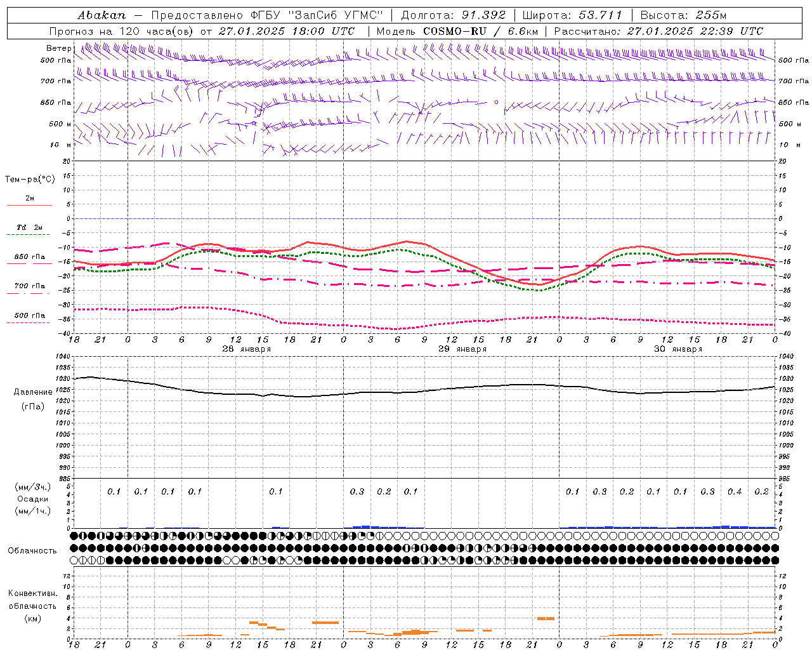The image size is (812, 650).
Task: Click the 'Рассчитано: 27.01.2025 22:39 UTC' text
Action: tap(658, 31)
